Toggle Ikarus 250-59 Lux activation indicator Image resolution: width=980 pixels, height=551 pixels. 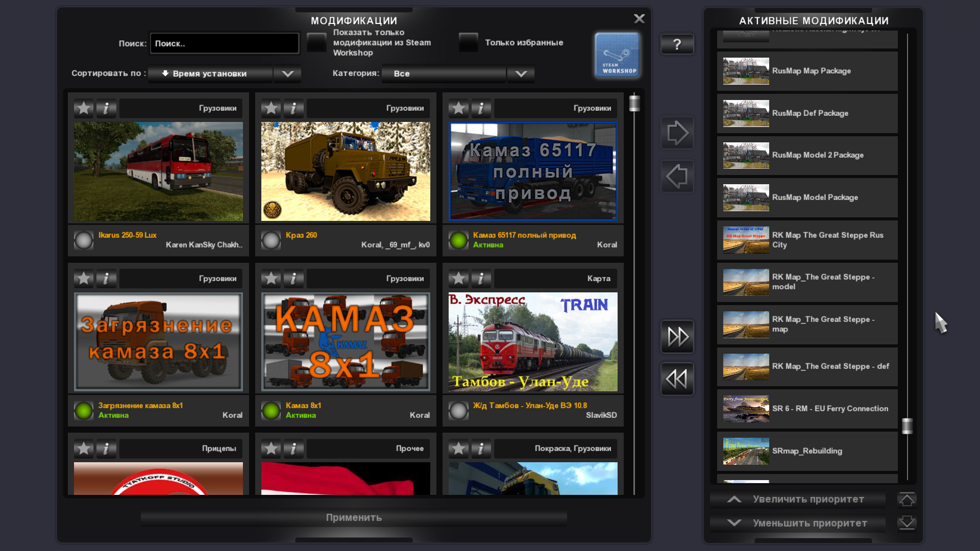pos(84,240)
